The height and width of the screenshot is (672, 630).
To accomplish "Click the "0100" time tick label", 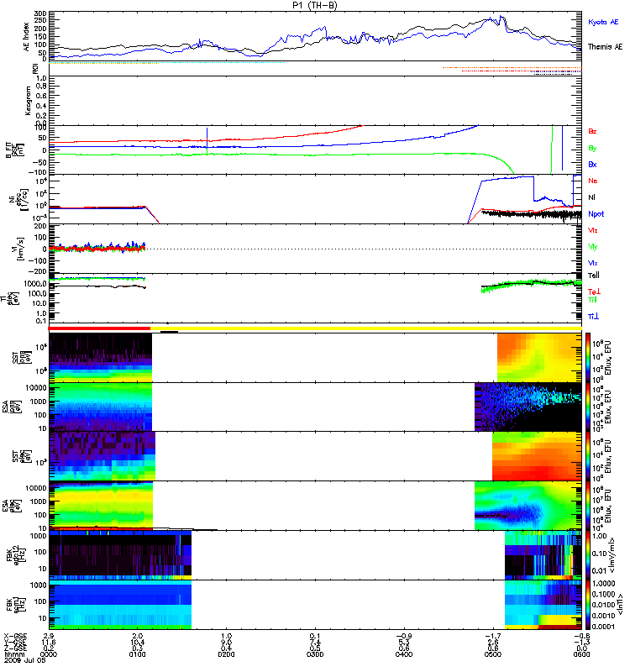I will [x=137, y=654].
